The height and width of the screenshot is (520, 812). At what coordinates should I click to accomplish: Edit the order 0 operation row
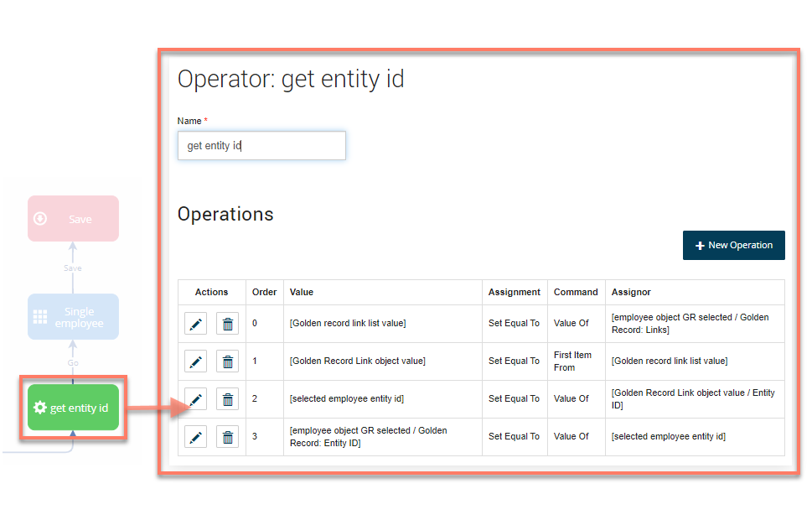(195, 324)
